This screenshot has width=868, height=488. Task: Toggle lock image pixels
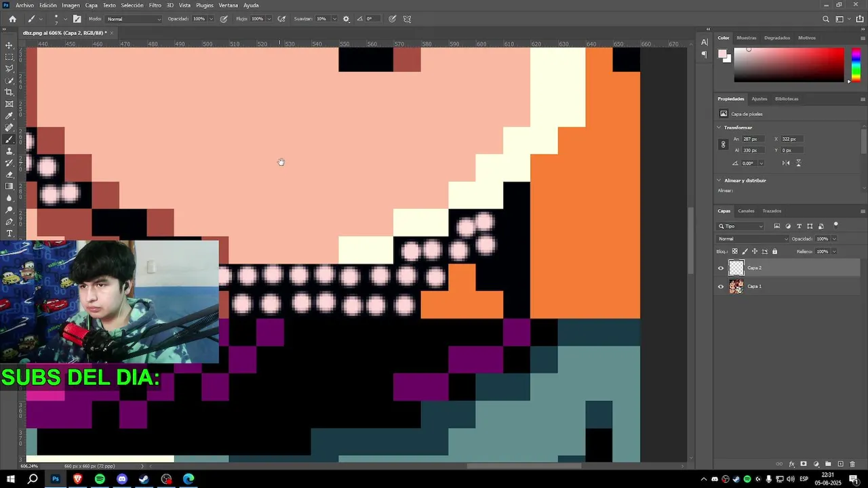pyautogui.click(x=745, y=251)
